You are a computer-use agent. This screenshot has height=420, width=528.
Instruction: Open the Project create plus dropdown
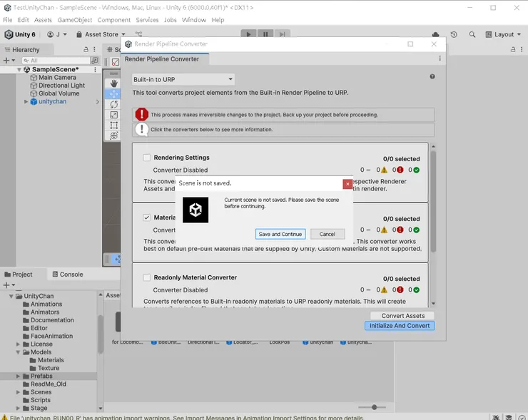9,285
